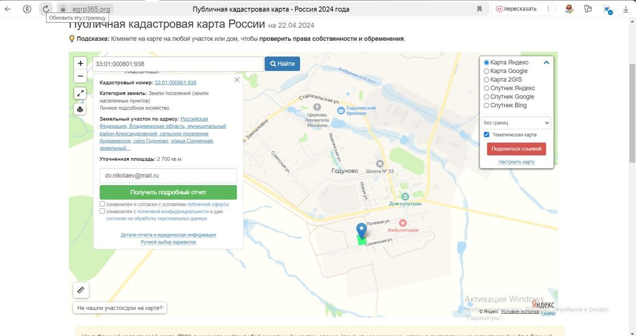Click the Церковь Архангела Михаила marker icon
Image resolution: width=644 pixels, height=336 pixels.
317,107
